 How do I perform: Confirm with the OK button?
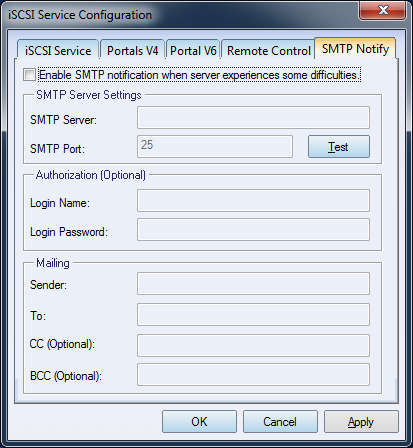[199, 422]
